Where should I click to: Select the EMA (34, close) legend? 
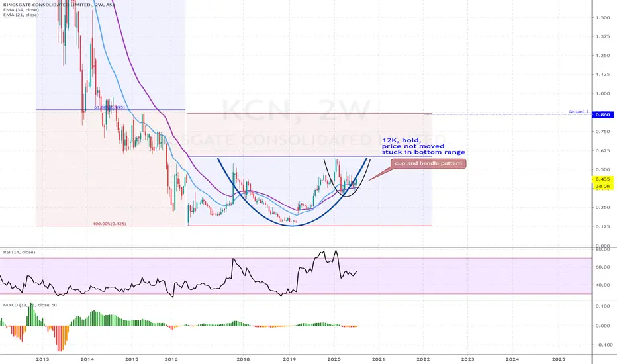pos(21,10)
